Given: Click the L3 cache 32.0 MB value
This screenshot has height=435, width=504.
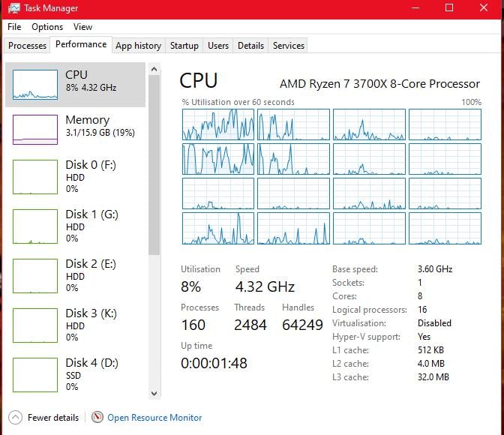Looking at the screenshot, I should tap(433, 377).
